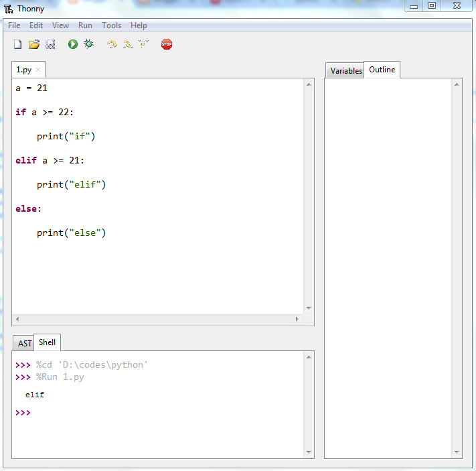The width and height of the screenshot is (476, 471).
Task: Click the Step over icon
Action: tap(112, 44)
